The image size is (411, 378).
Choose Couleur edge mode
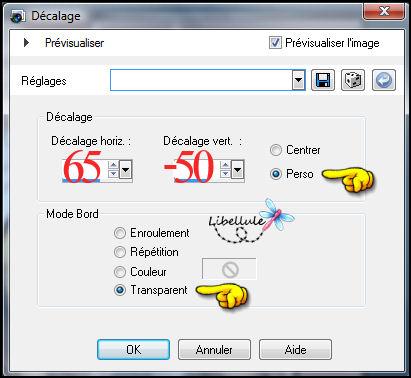120,272
